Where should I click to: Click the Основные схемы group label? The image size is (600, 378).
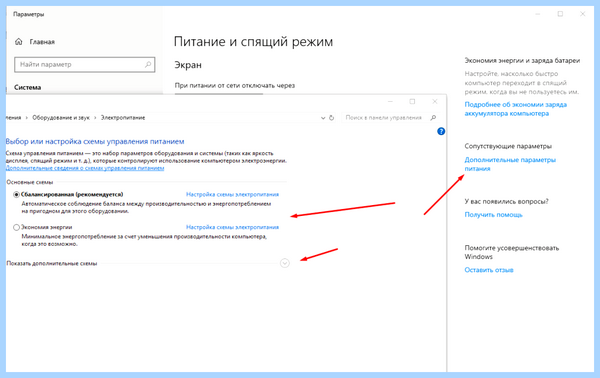point(29,182)
